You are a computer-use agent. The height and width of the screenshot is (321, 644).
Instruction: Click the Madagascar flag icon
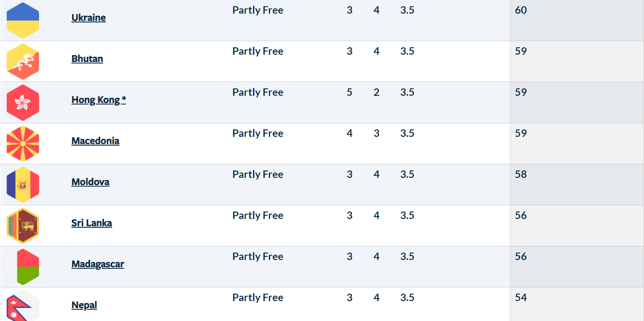tap(23, 267)
